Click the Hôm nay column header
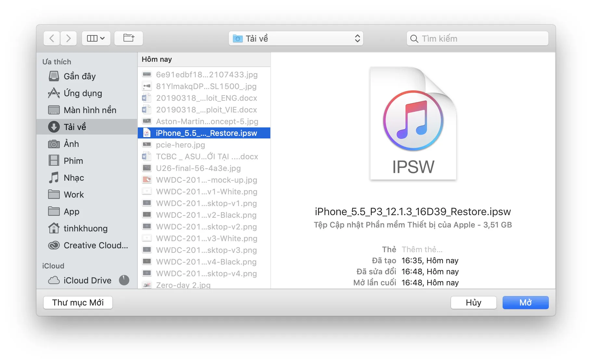Image resolution: width=592 pixels, height=364 pixels. coord(204,59)
